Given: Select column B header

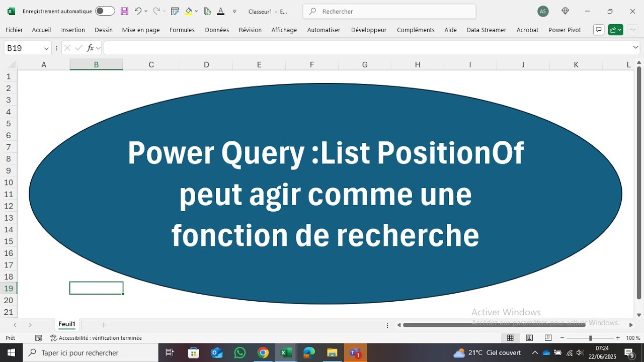Looking at the screenshot, I should (96, 65).
